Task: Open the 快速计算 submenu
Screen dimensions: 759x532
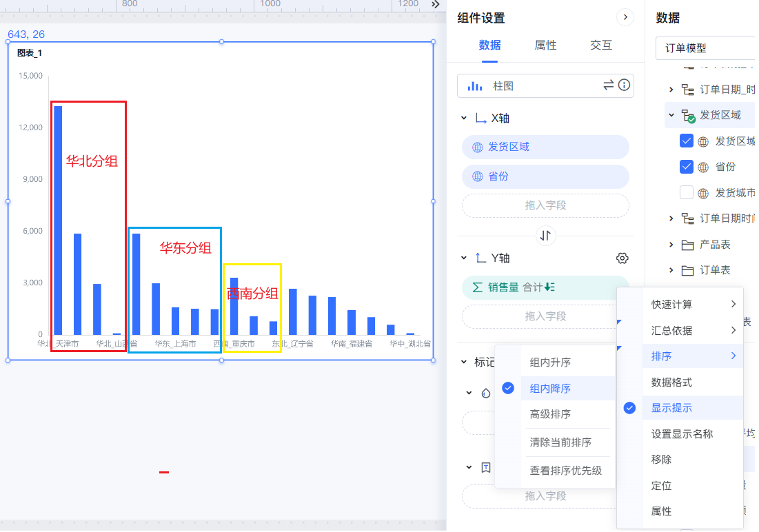Action: coord(693,305)
